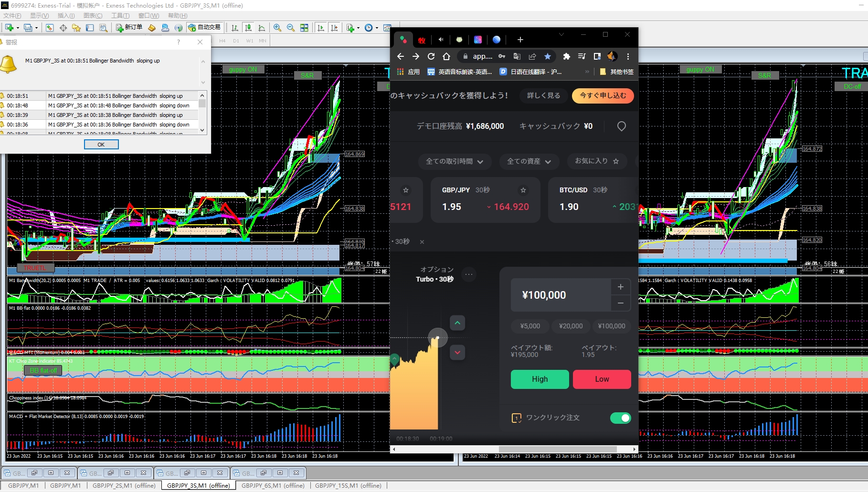Image resolution: width=868 pixels, height=492 pixels.
Task: Toggle the S&R button on right chart
Action: 764,75
